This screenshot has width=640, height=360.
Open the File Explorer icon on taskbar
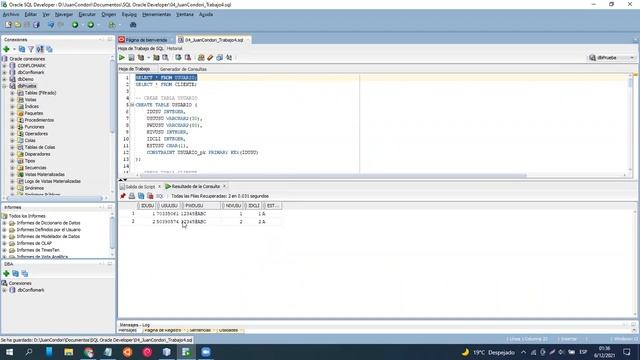(x=69, y=352)
